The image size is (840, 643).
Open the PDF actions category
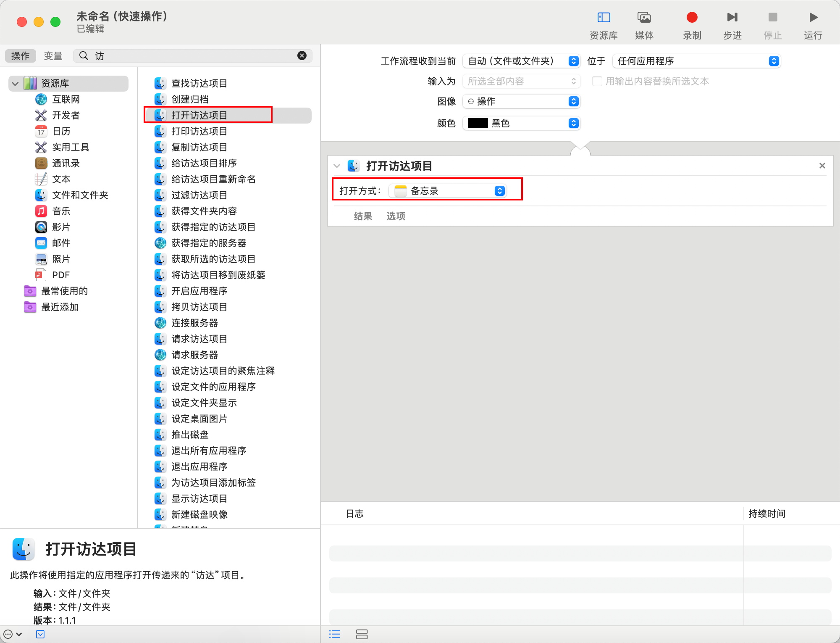61,275
